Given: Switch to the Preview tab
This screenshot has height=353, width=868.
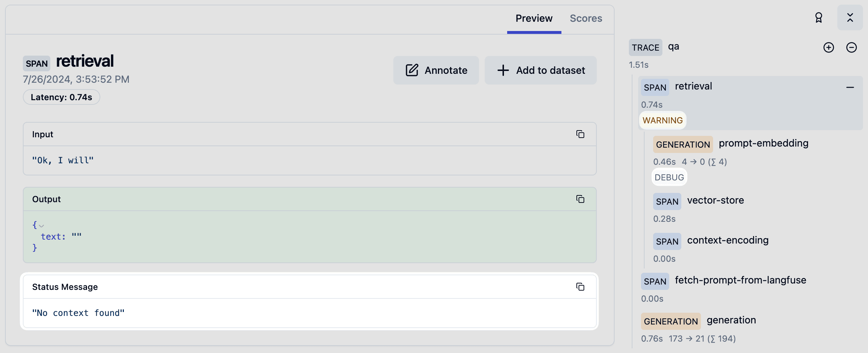Looking at the screenshot, I should [x=534, y=18].
